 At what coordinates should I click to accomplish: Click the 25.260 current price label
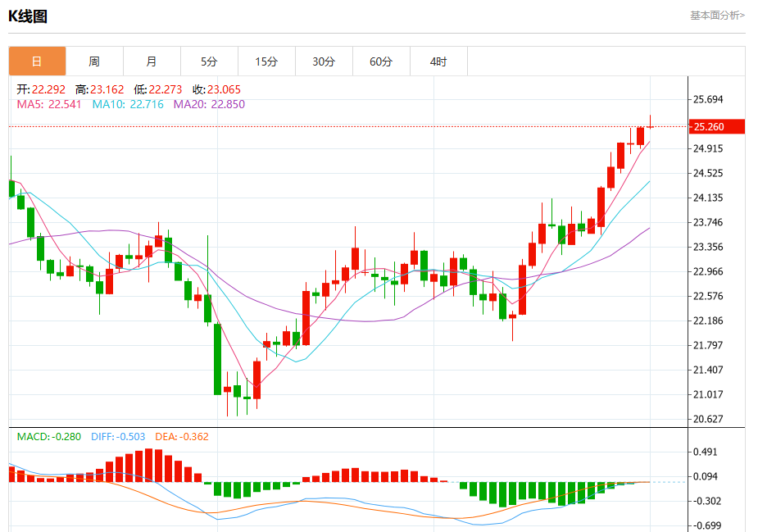[x=716, y=127]
